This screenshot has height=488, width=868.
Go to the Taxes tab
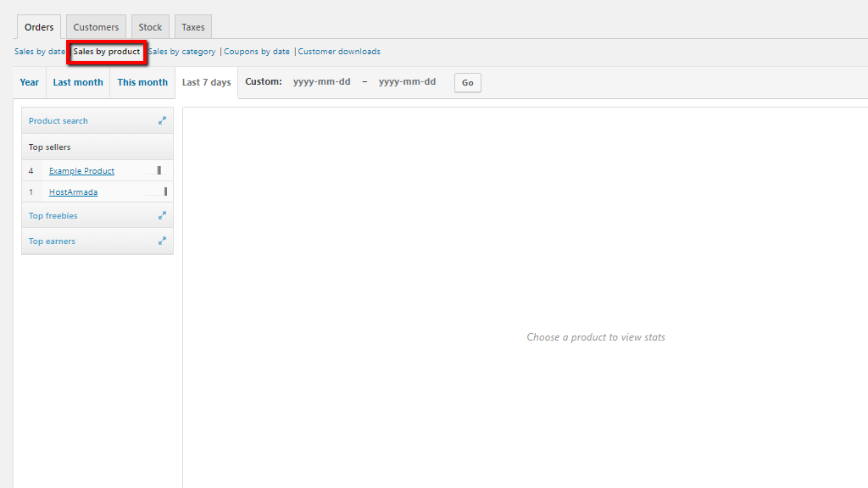coord(193,27)
